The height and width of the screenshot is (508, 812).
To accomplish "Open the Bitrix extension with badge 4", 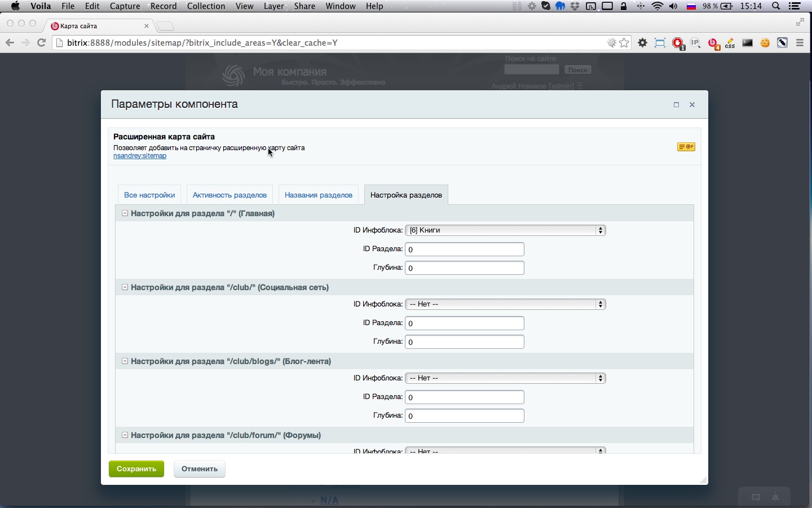I will (x=713, y=43).
